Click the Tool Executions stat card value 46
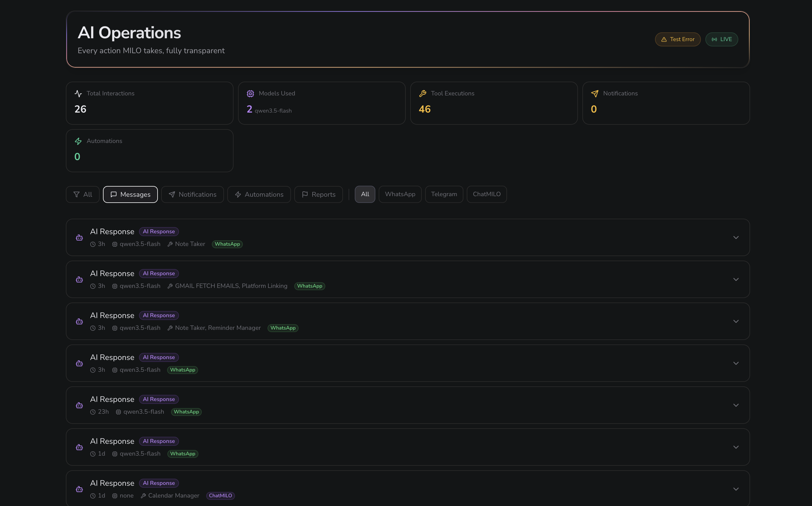 click(425, 109)
